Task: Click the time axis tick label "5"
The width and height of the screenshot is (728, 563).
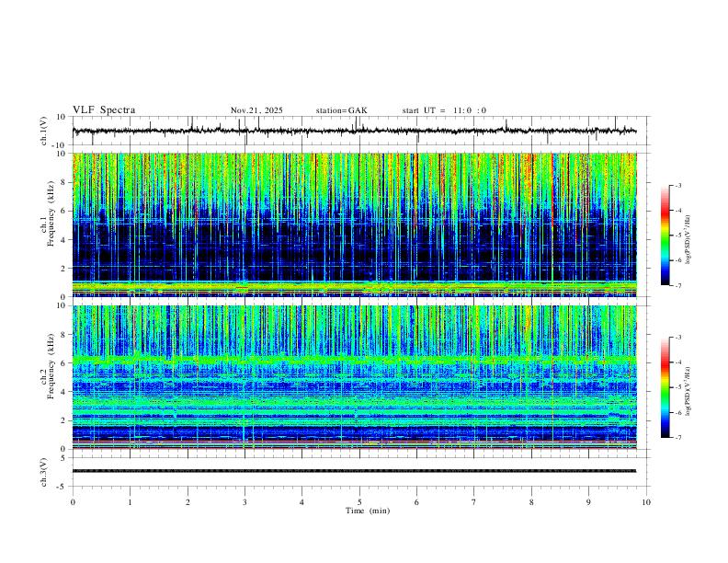Action: pos(359,502)
